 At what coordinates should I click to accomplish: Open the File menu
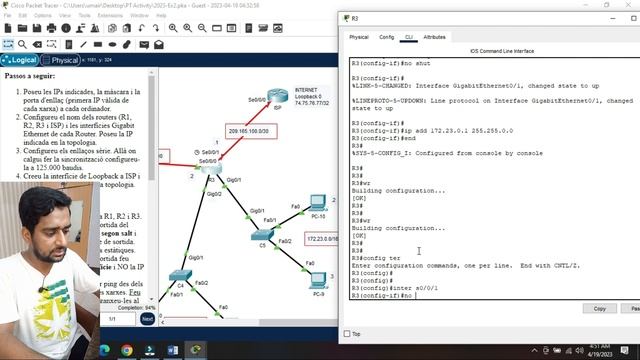[7, 16]
